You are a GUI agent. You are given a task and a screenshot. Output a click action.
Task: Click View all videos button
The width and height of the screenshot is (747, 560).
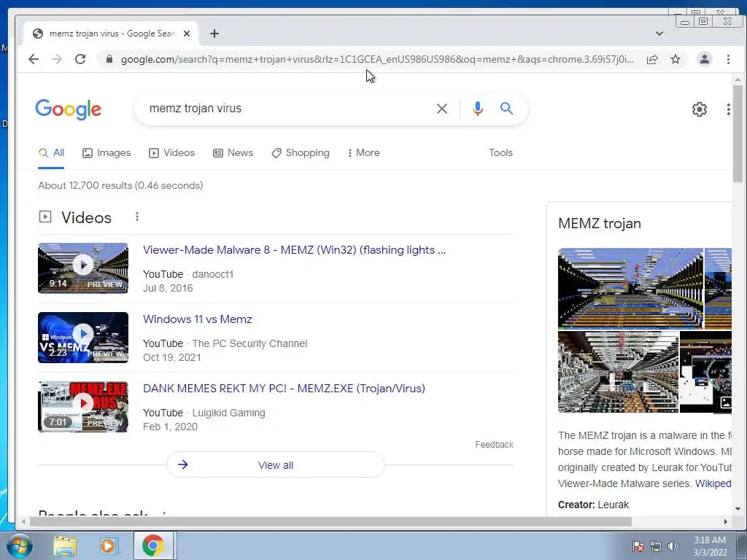click(x=275, y=464)
